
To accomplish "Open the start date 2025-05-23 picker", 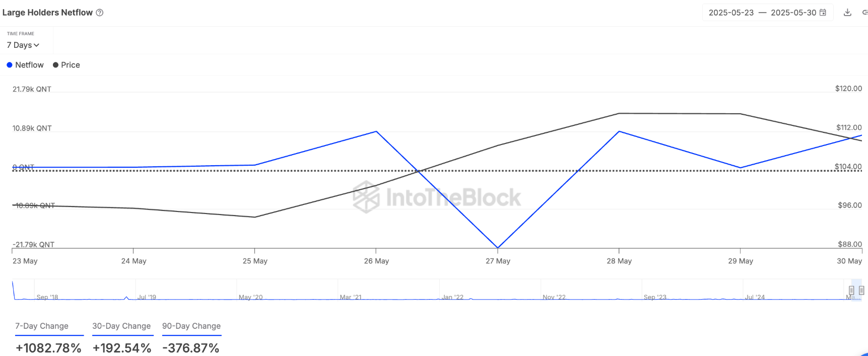I will 731,13.
